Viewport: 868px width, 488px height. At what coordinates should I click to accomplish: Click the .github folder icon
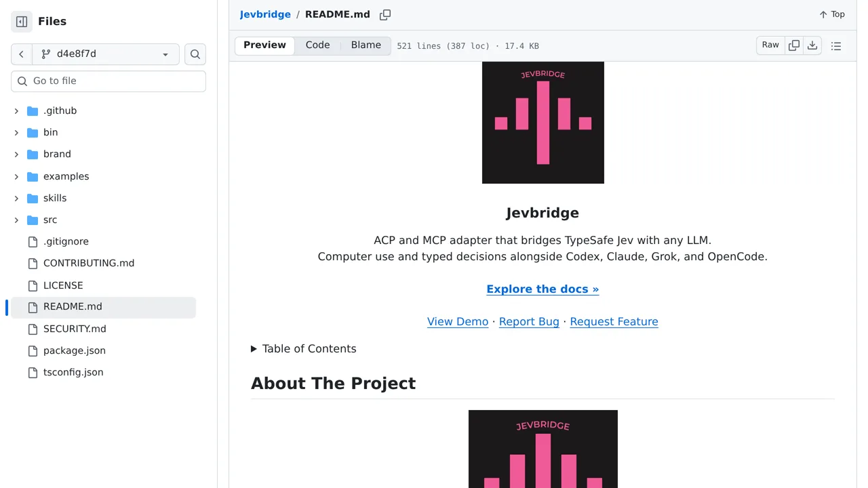pyautogui.click(x=33, y=110)
